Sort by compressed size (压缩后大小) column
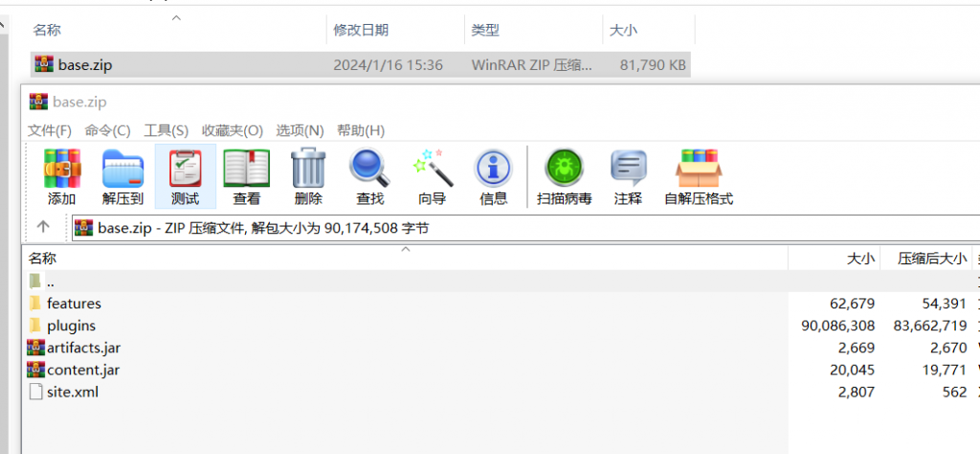980x454 pixels. coord(930,259)
